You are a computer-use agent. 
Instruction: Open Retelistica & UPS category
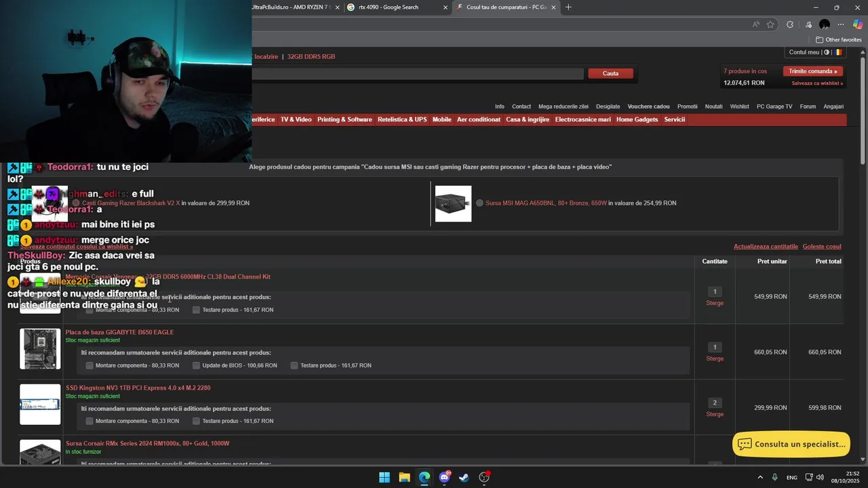[402, 119]
